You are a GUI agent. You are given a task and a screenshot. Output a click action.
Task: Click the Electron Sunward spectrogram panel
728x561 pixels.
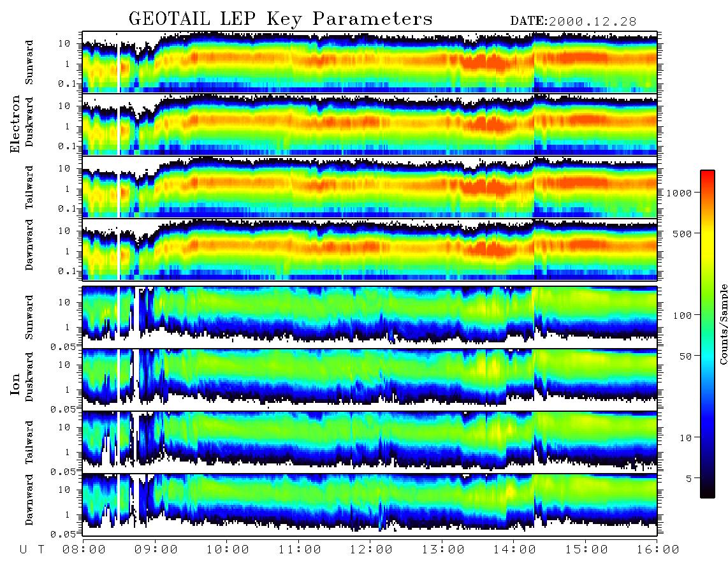pyautogui.click(x=370, y=62)
